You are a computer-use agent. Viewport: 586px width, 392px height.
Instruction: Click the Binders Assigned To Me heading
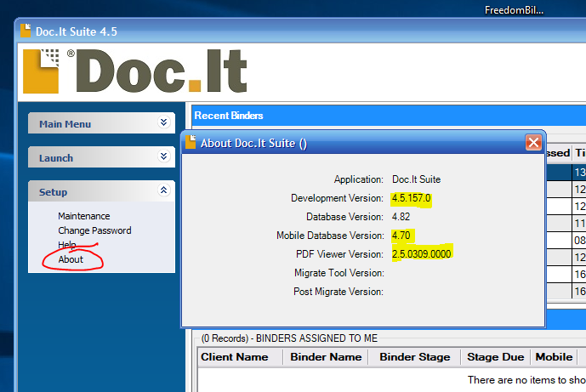[x=289, y=338]
